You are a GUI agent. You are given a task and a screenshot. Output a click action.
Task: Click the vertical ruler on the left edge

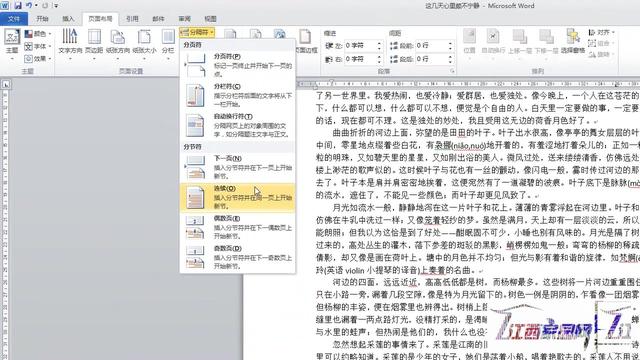click(x=5, y=224)
